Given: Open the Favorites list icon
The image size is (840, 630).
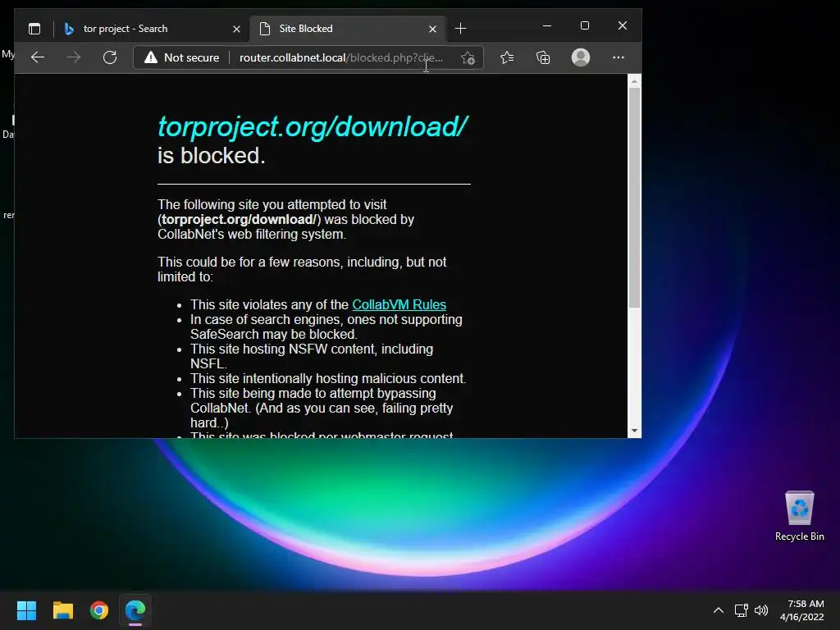Looking at the screenshot, I should 507,57.
